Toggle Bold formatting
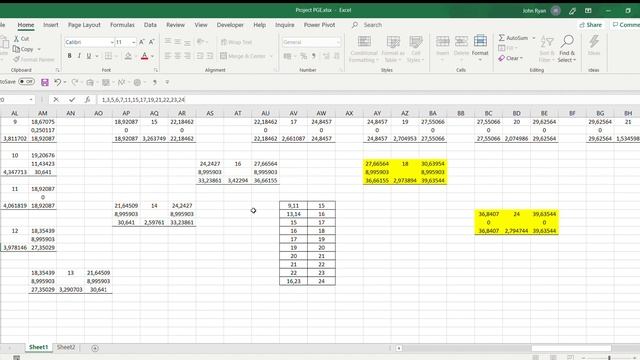The width and height of the screenshot is (640, 360). tap(69, 56)
